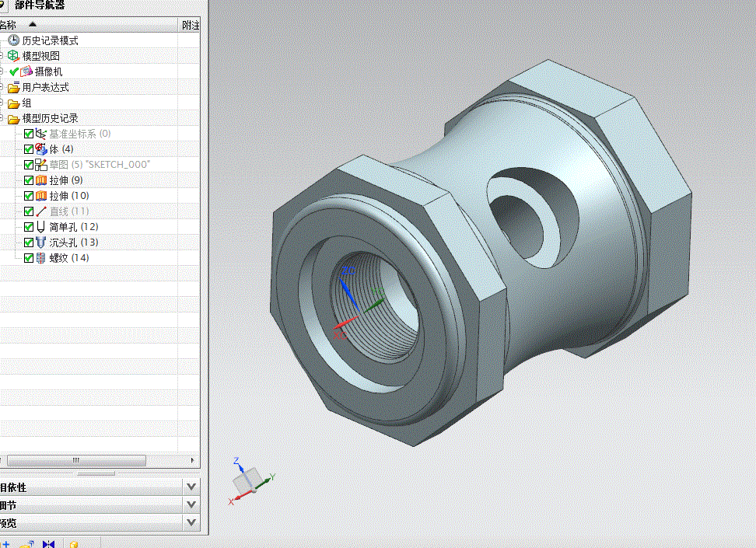756x548 pixels.
Task: Expand the 细节 panel chevron
Action: [191, 504]
